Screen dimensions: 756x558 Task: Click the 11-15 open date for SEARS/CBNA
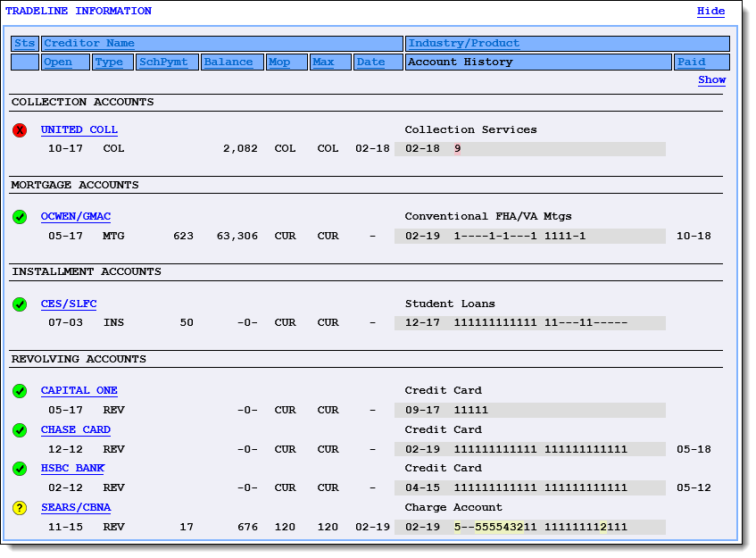(65, 527)
